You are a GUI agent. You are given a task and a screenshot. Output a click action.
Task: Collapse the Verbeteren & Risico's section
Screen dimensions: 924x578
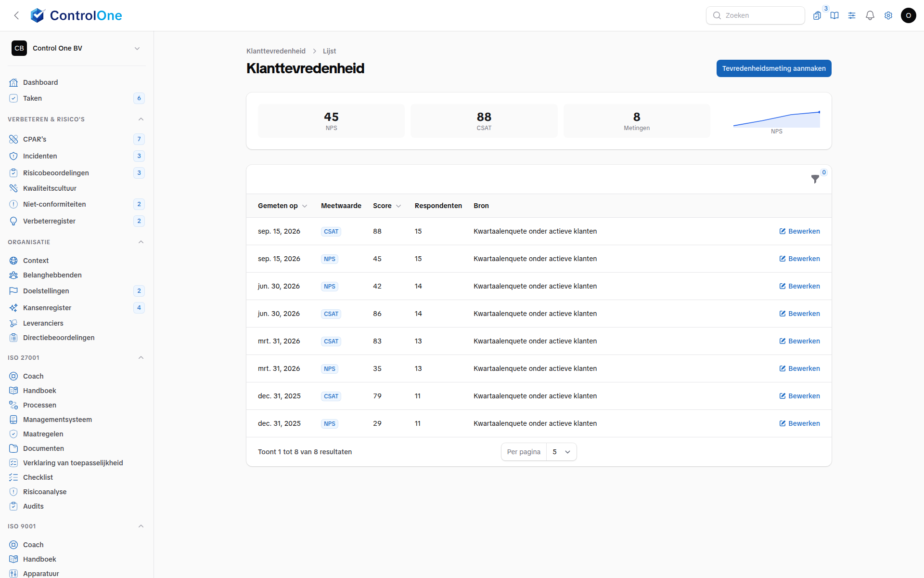coord(141,119)
